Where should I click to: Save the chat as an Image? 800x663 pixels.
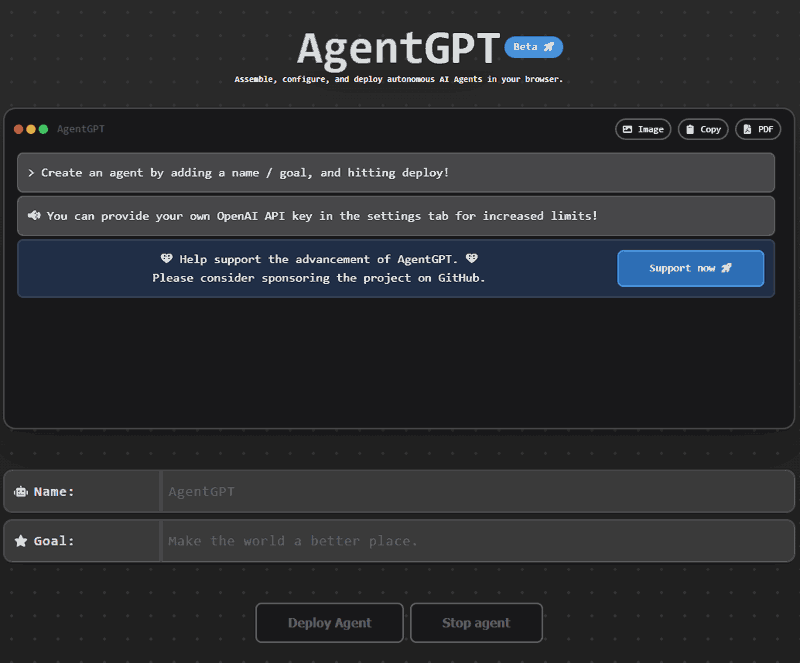643,129
